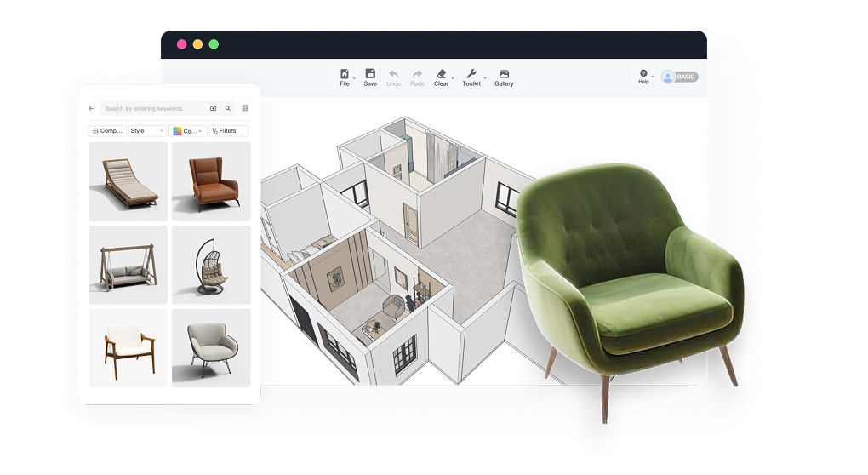Expand the Toolkit dropdown arrow
868x475 pixels.
pyautogui.click(x=485, y=78)
